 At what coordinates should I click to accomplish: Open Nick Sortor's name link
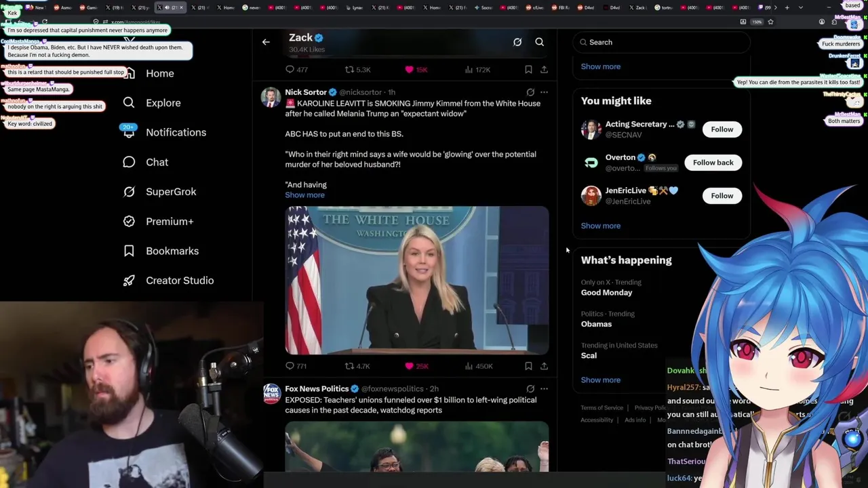[x=306, y=92]
